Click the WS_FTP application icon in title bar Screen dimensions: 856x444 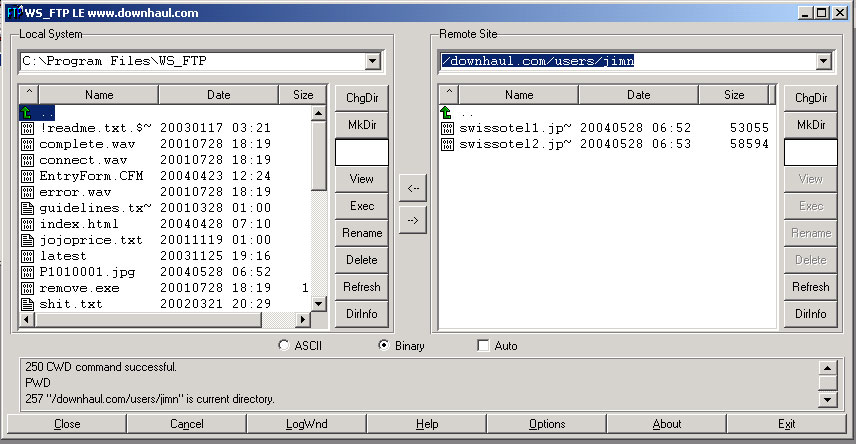[x=14, y=12]
